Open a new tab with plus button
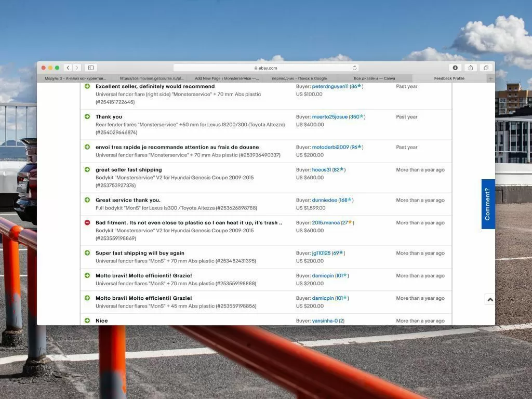Viewport: 532px width, 399px height. pyautogui.click(x=490, y=78)
